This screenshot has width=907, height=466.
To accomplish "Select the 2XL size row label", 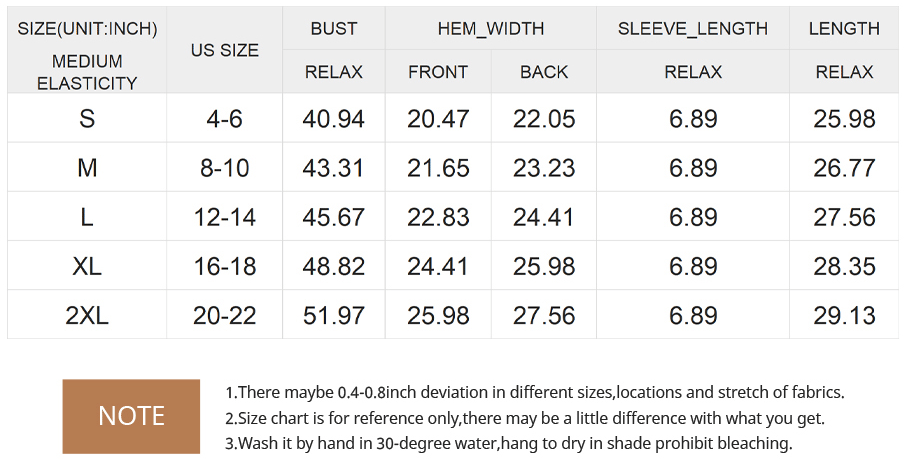I will pos(87,316).
